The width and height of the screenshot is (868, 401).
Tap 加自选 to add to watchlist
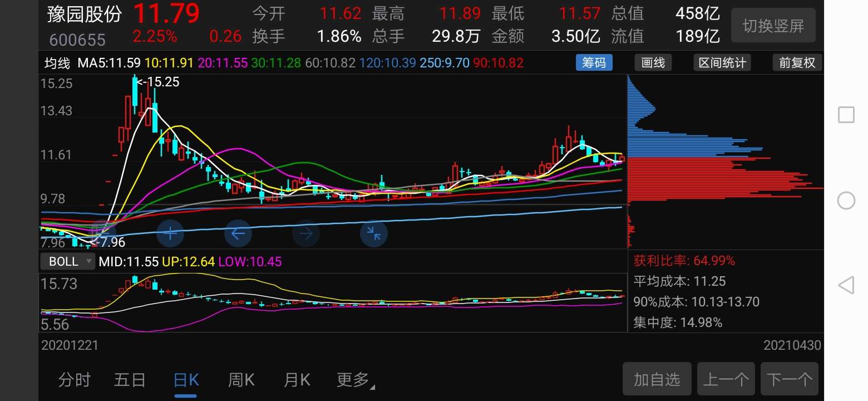coord(657,380)
